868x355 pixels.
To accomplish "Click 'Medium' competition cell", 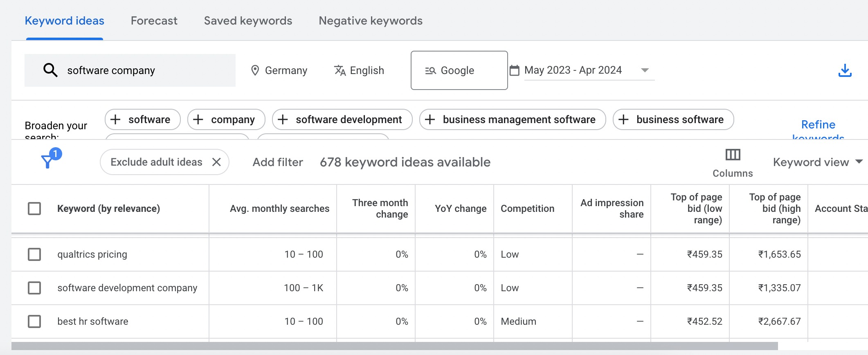I will (x=518, y=321).
